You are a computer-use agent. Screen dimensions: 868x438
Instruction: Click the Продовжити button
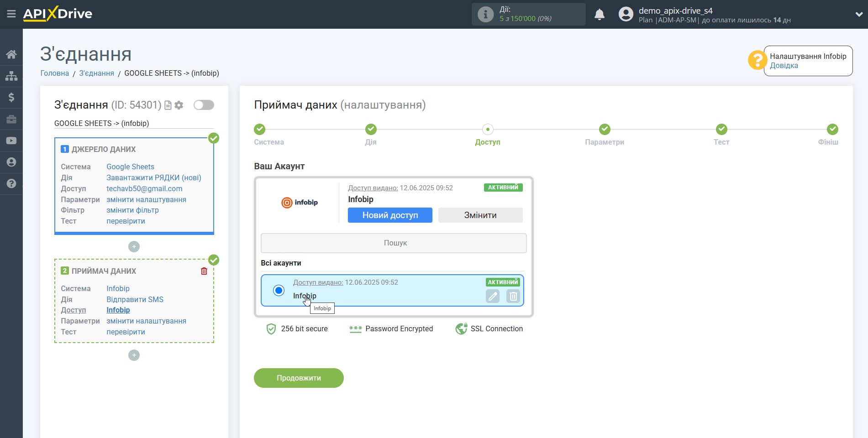click(299, 378)
